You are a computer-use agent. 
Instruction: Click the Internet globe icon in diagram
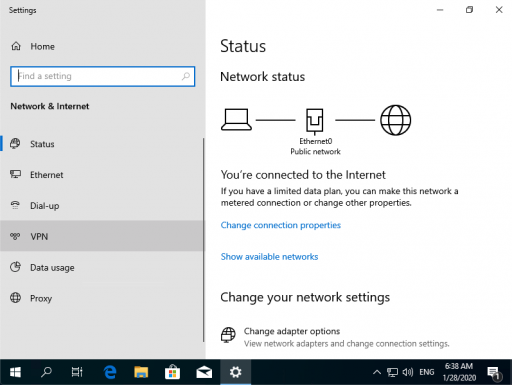coord(396,120)
